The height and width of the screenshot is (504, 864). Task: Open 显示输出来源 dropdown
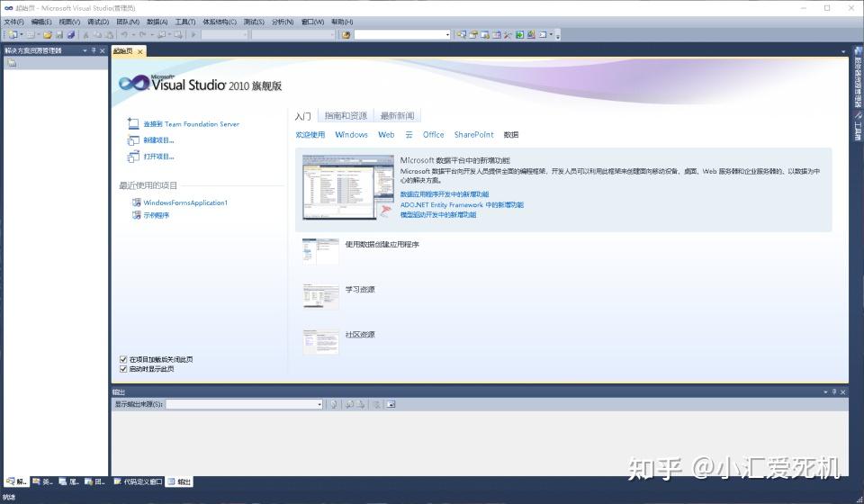319,404
